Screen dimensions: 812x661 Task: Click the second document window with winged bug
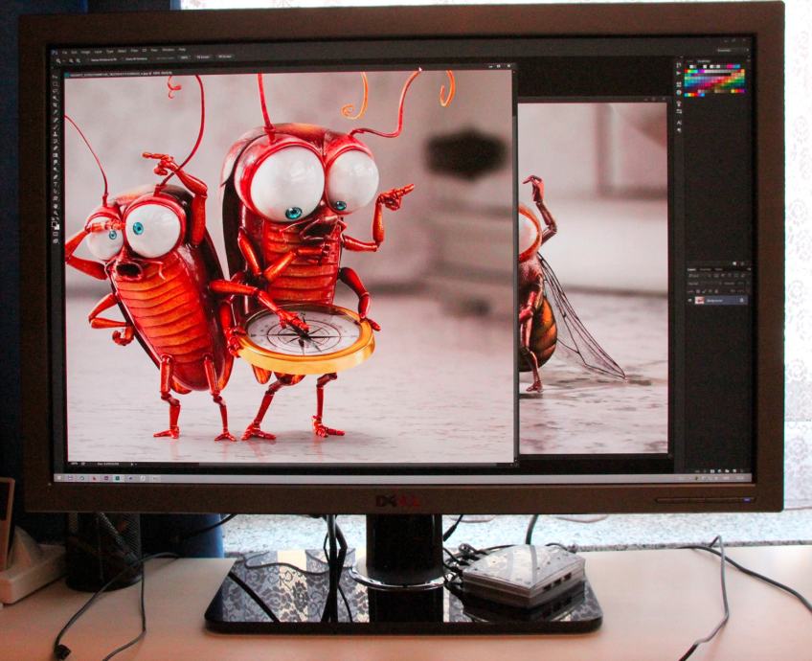point(593,280)
